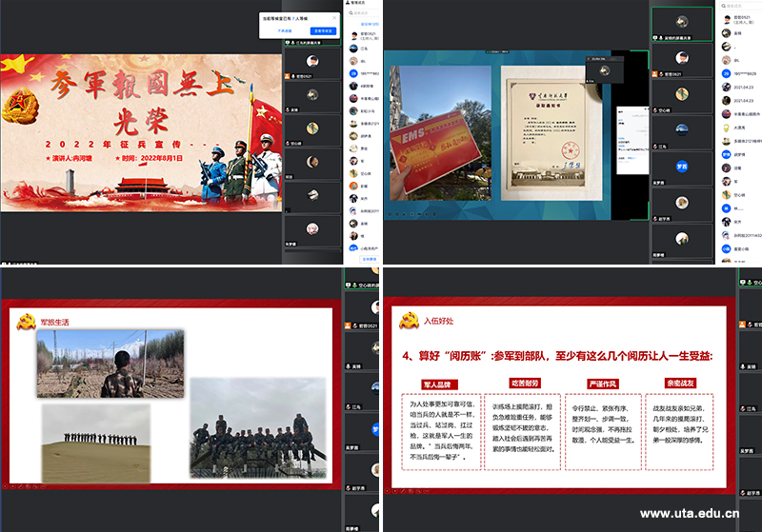The image size is (762, 532).
Task: Close the waiting room notification popup
Action: click(x=334, y=17)
